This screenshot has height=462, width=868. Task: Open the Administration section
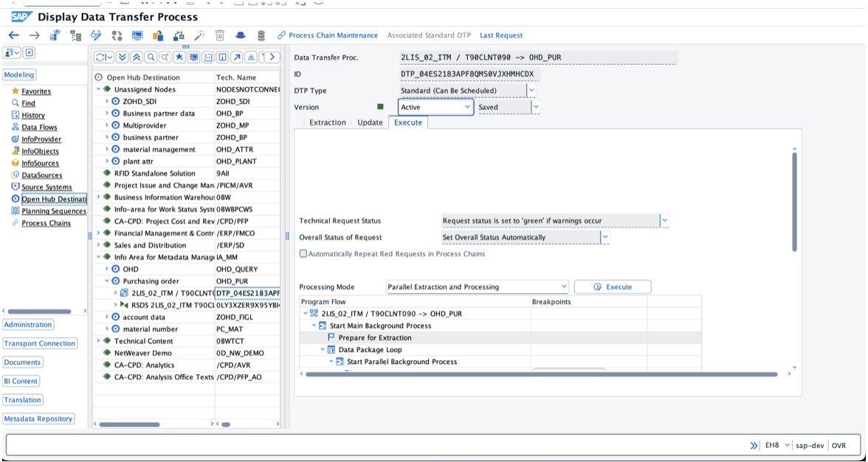point(28,325)
